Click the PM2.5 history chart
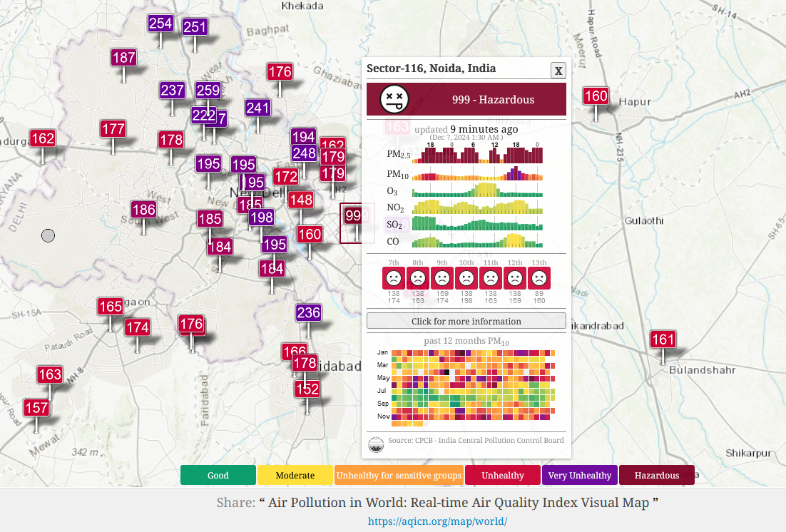This screenshot has height=532, width=786. [477, 153]
